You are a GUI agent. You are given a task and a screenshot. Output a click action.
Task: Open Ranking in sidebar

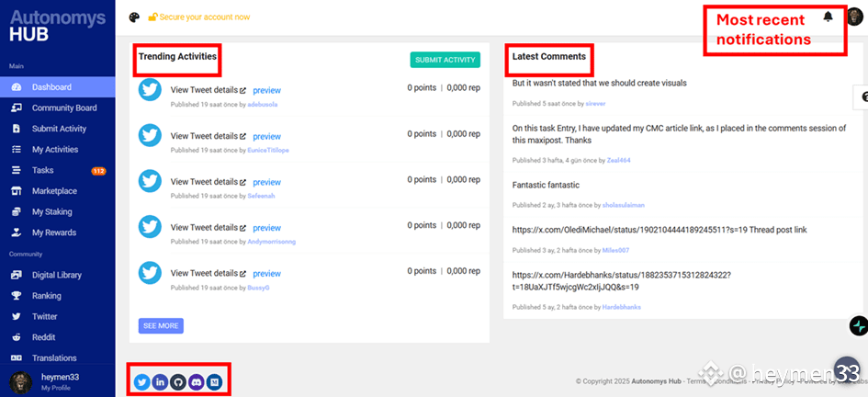click(58, 296)
